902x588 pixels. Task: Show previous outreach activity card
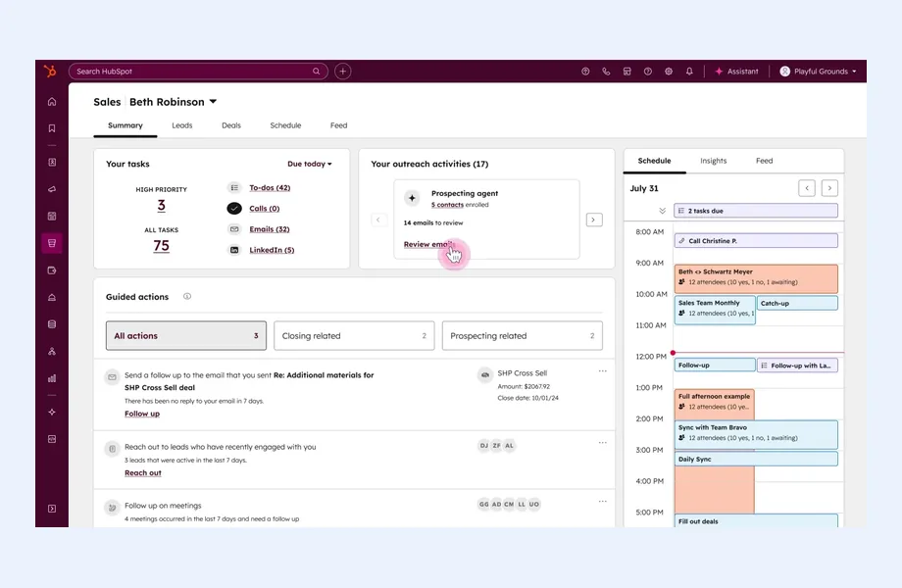point(378,220)
